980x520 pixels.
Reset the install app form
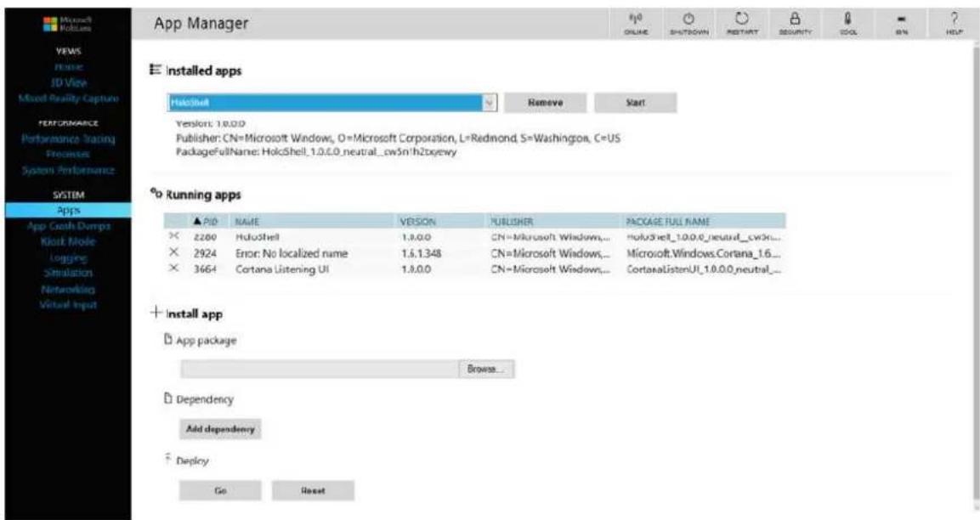pyautogui.click(x=313, y=490)
